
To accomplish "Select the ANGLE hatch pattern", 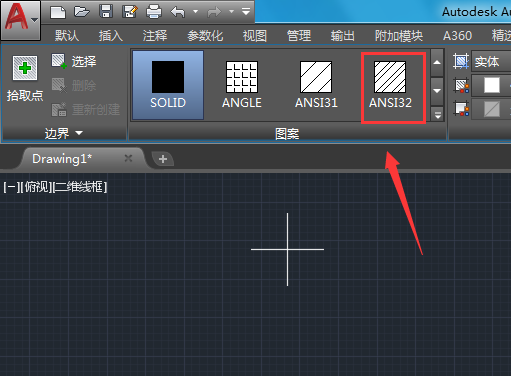I will 242,85.
